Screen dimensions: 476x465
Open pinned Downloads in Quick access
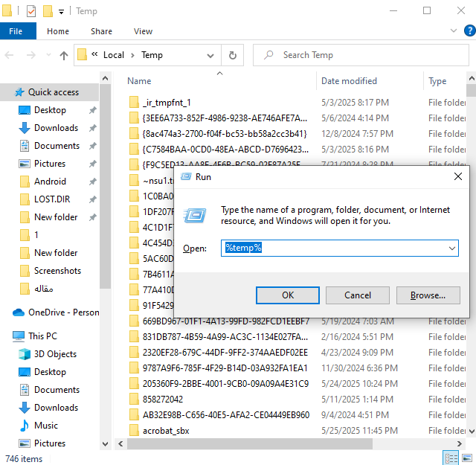pyautogui.click(x=56, y=128)
